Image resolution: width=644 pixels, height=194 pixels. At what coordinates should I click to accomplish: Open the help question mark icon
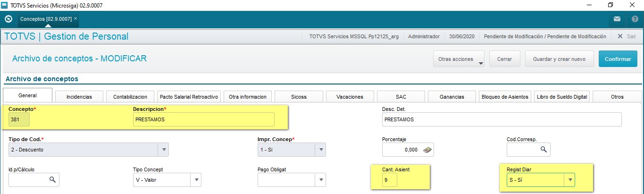click(635, 19)
